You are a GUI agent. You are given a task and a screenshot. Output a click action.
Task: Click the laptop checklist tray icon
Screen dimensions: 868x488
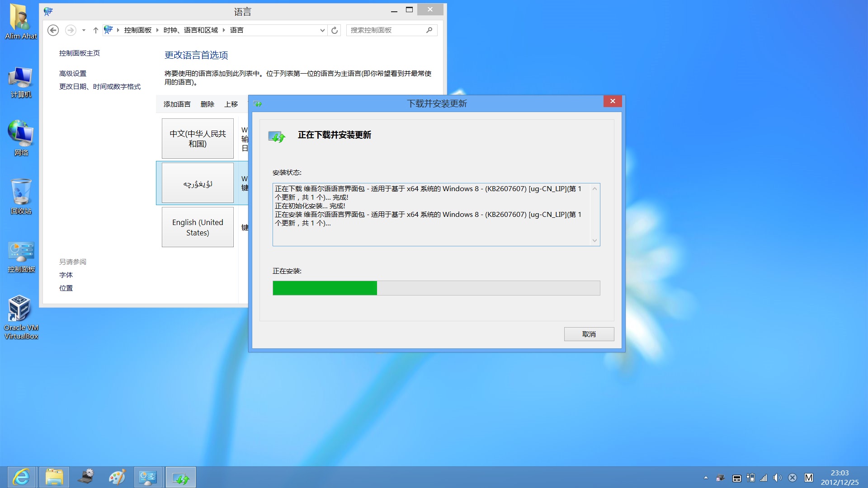point(721,478)
